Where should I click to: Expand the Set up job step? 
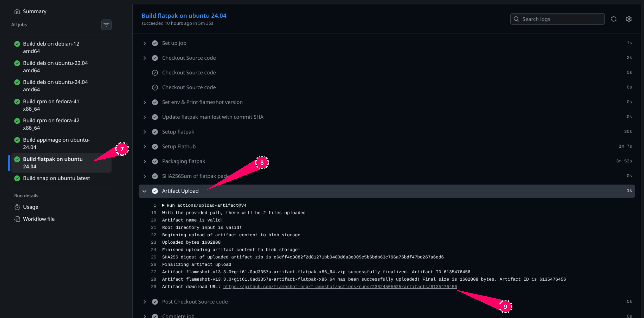click(x=144, y=43)
